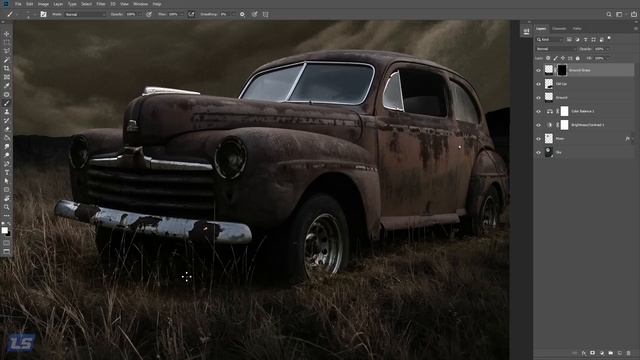
Task: Select the Ground Grass layer mask thumbnail
Action: tap(562, 70)
